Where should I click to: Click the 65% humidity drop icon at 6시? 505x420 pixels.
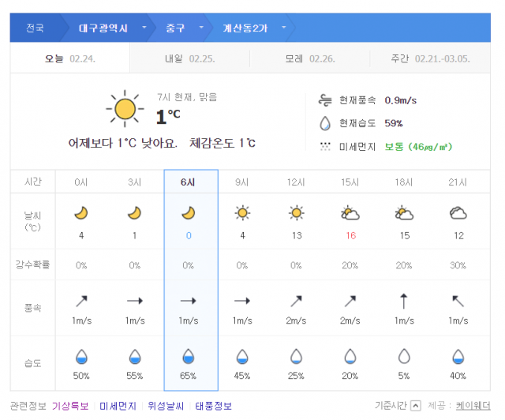click(x=189, y=357)
